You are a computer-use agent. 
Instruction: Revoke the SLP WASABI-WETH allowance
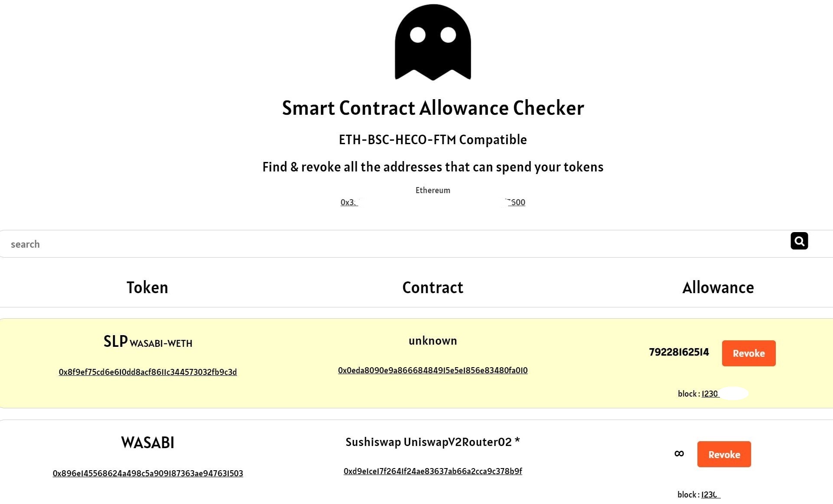coord(749,353)
